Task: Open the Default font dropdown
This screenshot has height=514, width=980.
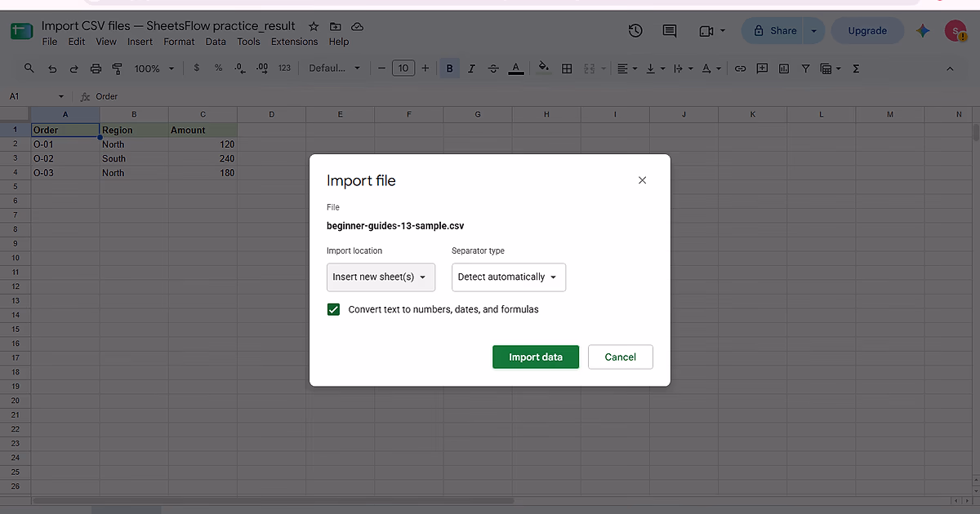Action: (x=334, y=69)
